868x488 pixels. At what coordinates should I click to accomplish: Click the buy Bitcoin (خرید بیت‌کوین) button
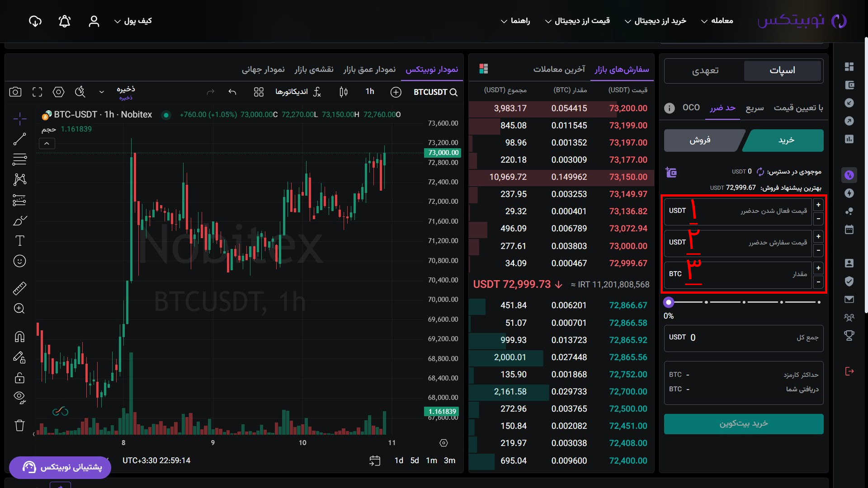coord(744,424)
